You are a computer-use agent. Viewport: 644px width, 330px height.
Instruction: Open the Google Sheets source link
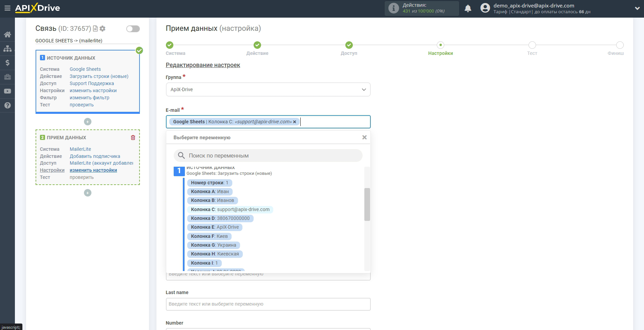coord(85,69)
